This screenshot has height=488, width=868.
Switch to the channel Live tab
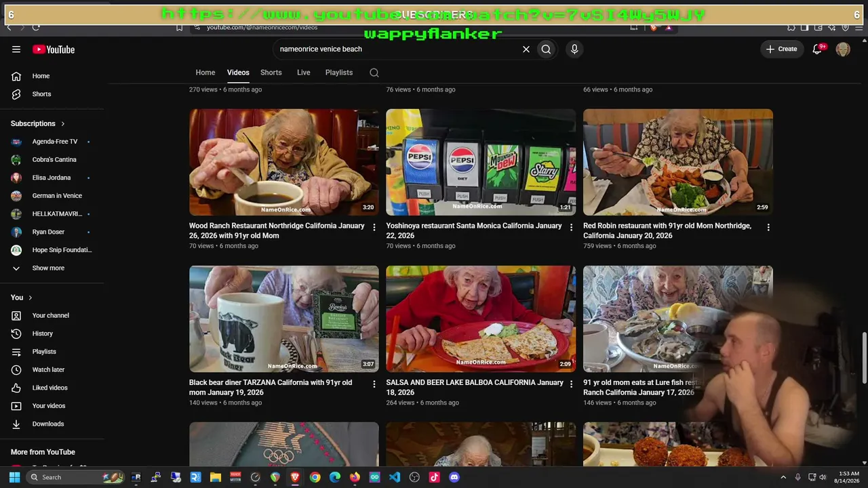pos(304,73)
